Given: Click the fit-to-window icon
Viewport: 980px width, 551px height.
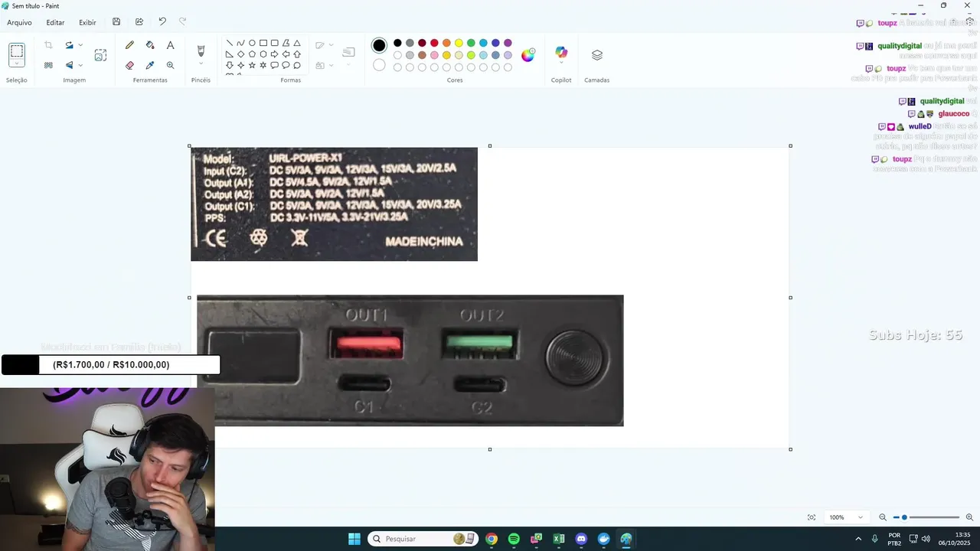Looking at the screenshot, I should (x=812, y=517).
